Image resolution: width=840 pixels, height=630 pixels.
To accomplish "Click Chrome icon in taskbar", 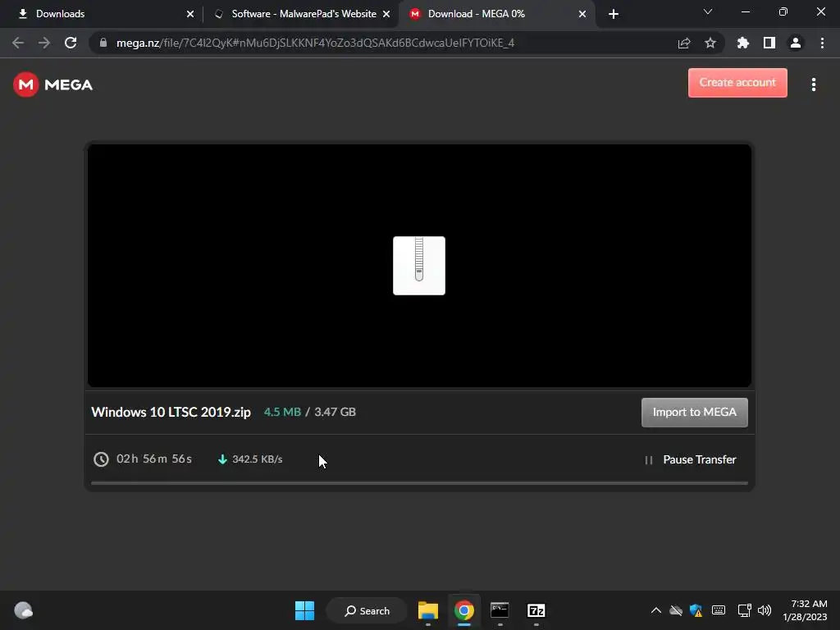I will pos(464,610).
